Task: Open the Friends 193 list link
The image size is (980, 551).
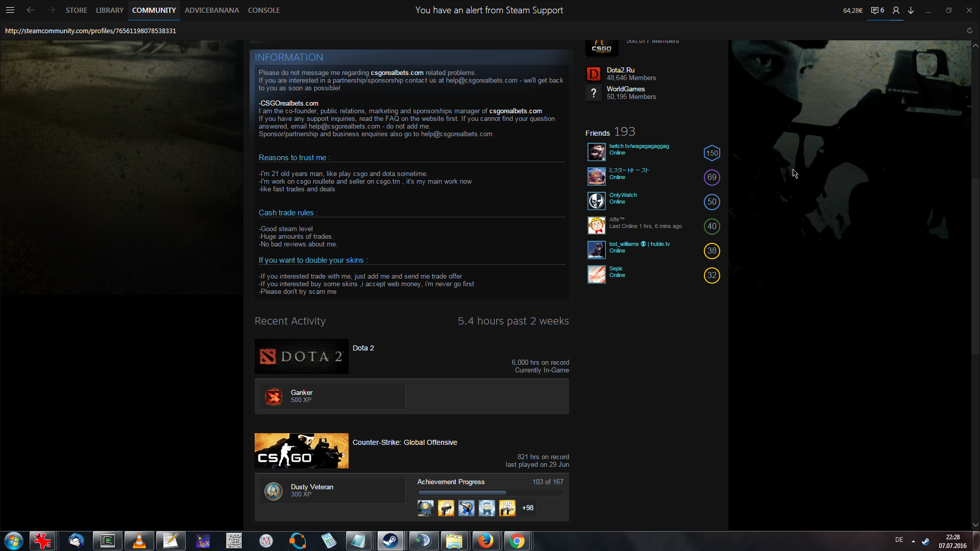Action: [610, 132]
